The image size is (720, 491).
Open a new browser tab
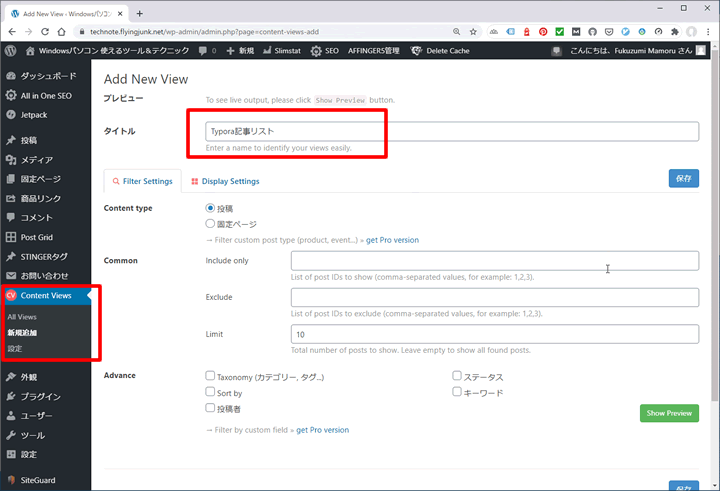(140, 14)
